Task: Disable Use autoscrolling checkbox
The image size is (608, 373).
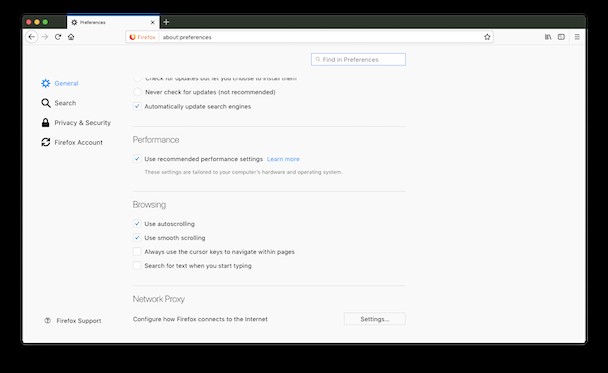Action: click(x=137, y=224)
